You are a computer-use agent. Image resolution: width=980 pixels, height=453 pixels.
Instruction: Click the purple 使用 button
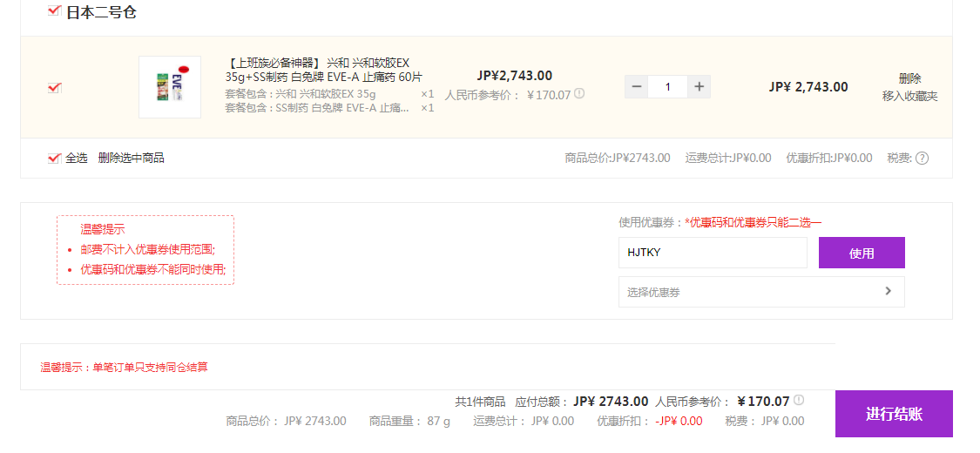pos(862,253)
